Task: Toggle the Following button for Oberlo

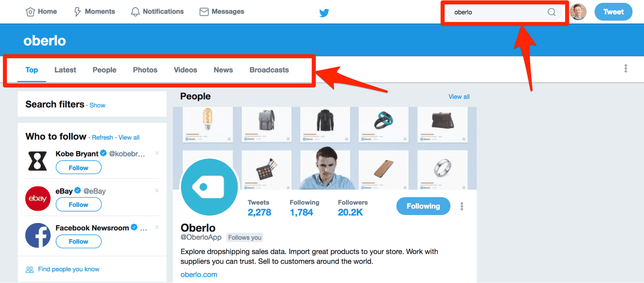Action: tap(423, 206)
